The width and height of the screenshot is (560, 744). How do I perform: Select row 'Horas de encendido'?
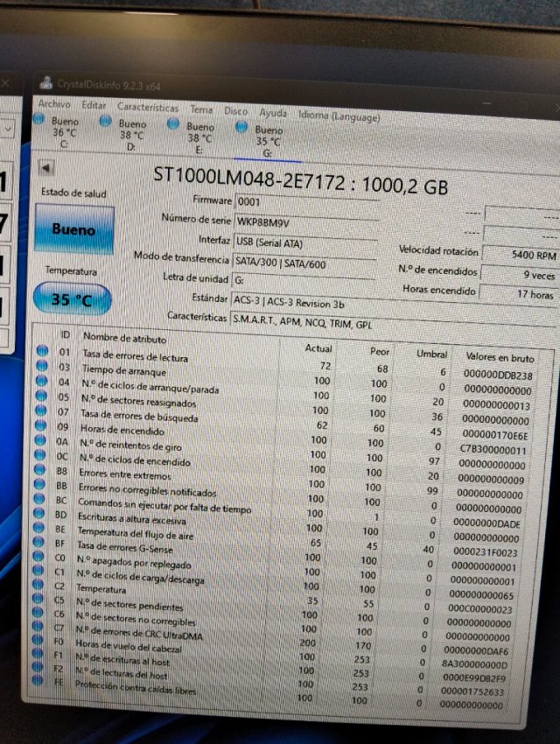(x=284, y=438)
